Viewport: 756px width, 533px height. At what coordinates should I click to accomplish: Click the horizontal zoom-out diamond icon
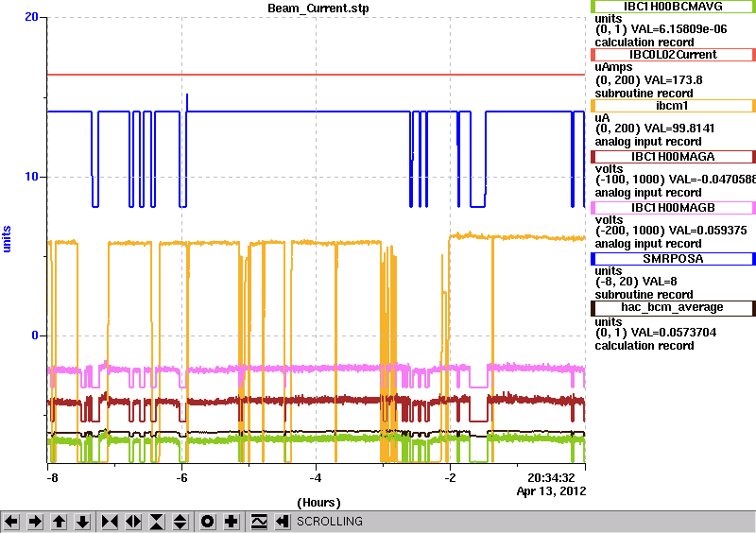(x=133, y=522)
